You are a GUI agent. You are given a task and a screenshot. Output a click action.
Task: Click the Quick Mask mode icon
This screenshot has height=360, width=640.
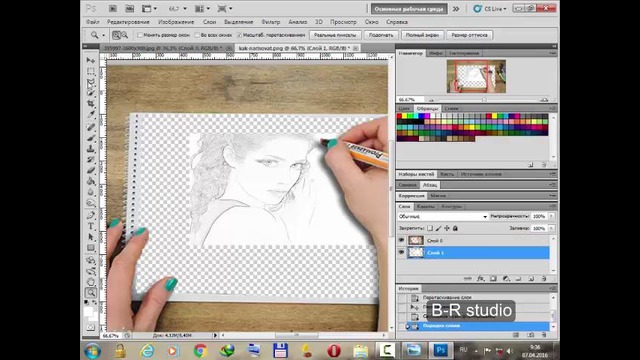click(x=91, y=328)
